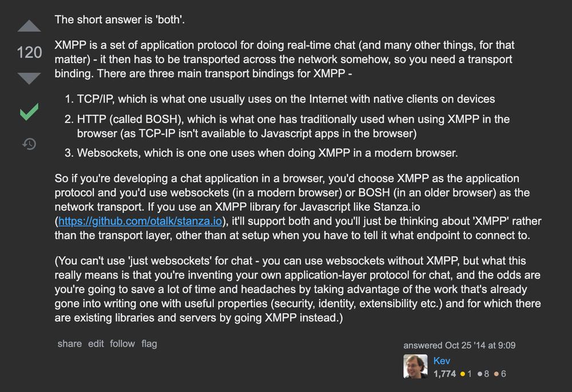The height and width of the screenshot is (392, 572).
Task: Click the edit link below the answer
Action: (x=96, y=343)
